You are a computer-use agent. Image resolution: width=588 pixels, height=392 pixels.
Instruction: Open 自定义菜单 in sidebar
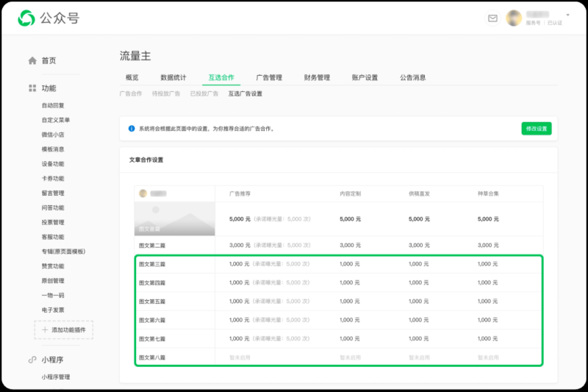coord(56,120)
